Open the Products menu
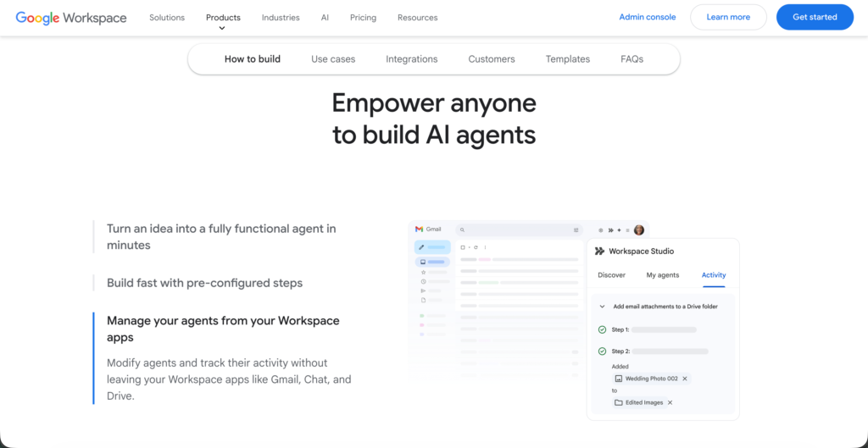Image resolution: width=868 pixels, height=448 pixels. 223,17
